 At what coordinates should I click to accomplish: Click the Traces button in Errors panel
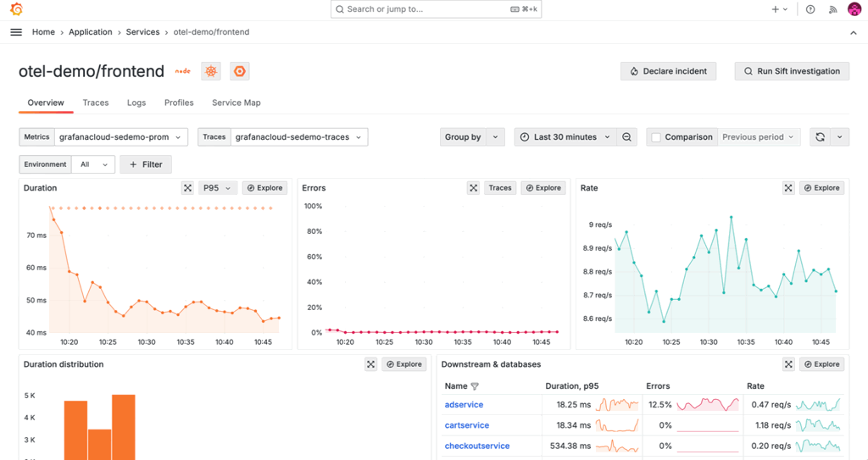coord(500,188)
